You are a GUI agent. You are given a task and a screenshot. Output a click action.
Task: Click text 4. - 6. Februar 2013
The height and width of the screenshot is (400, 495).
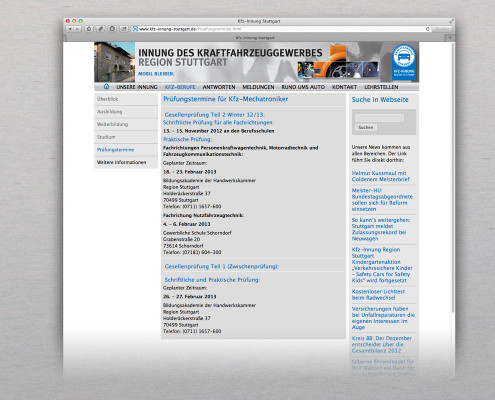187,224
